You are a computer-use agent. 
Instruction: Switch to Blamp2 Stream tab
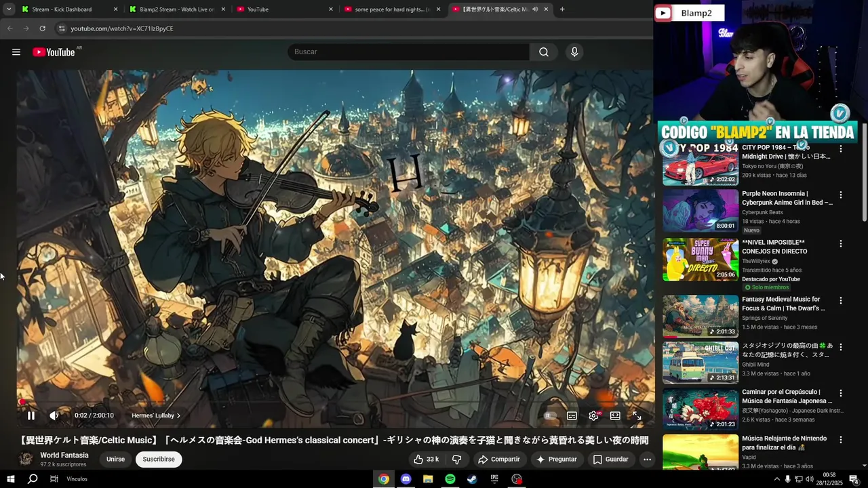coord(176,9)
